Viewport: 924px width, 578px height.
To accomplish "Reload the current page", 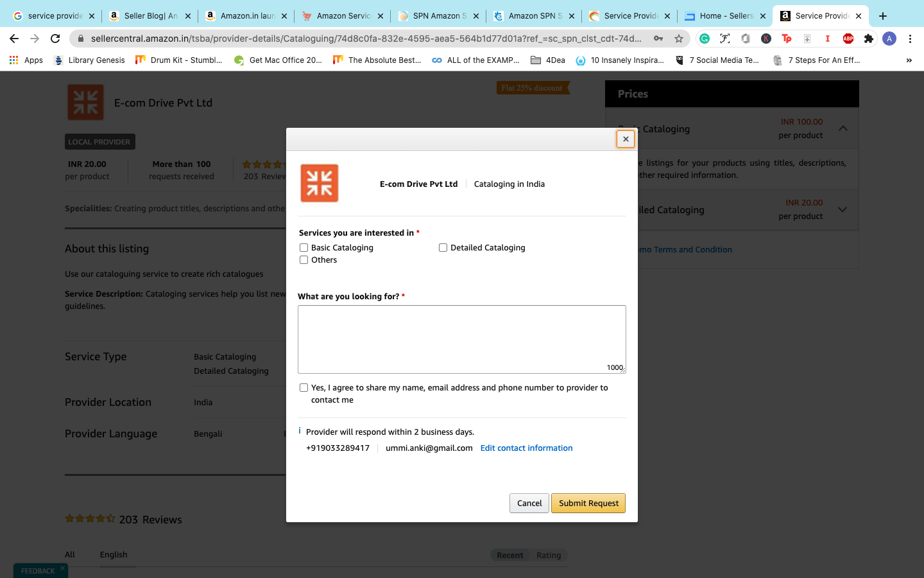I will (55, 39).
